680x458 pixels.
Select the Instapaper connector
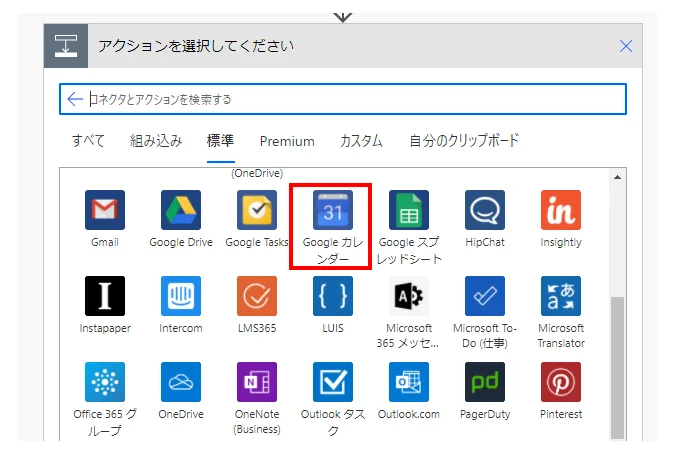105,296
